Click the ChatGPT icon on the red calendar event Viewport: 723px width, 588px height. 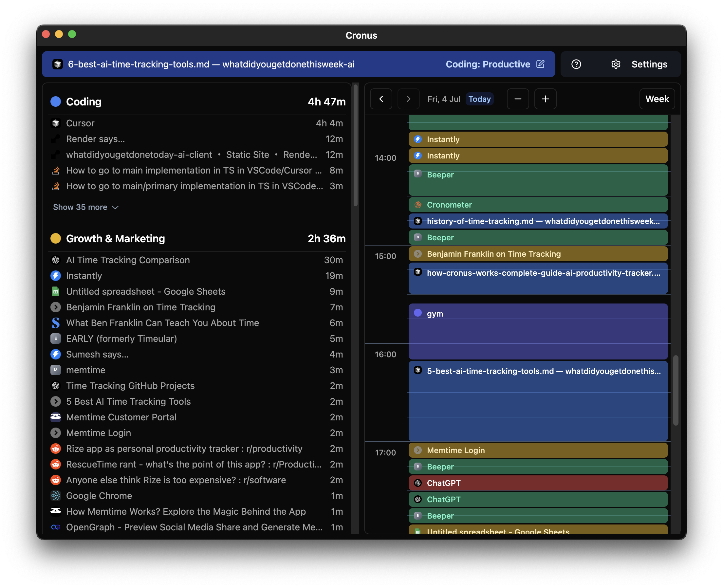[418, 483]
